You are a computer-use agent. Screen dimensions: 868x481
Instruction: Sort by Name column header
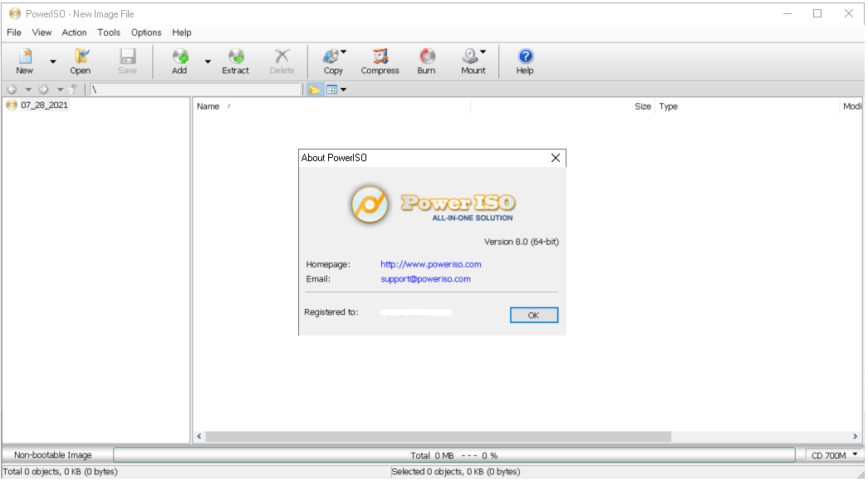point(331,106)
